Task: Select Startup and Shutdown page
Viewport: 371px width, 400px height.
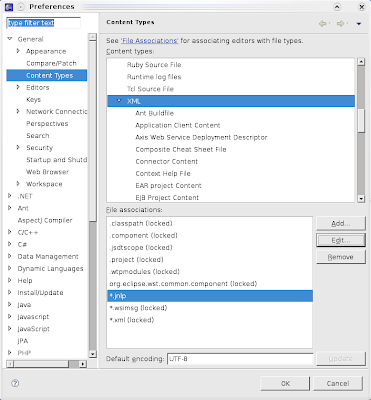Action: (56, 160)
